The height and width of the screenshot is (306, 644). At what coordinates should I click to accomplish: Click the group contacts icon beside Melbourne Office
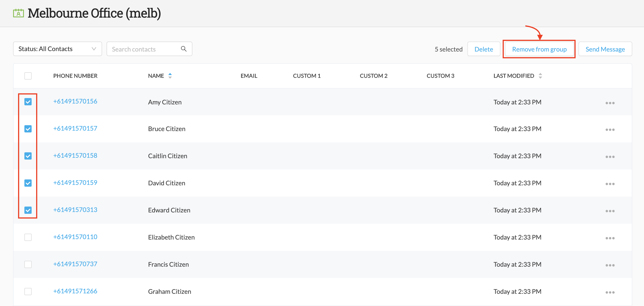pos(19,13)
